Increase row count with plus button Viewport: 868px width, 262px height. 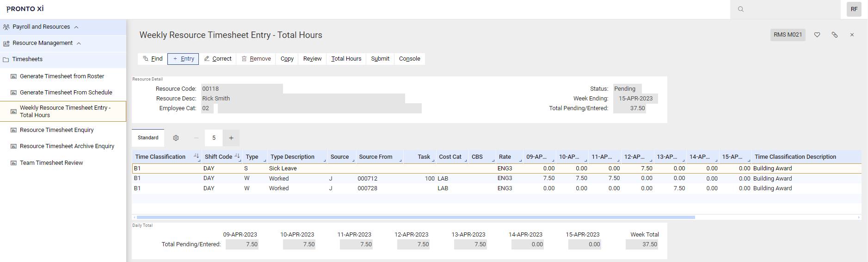coord(231,138)
